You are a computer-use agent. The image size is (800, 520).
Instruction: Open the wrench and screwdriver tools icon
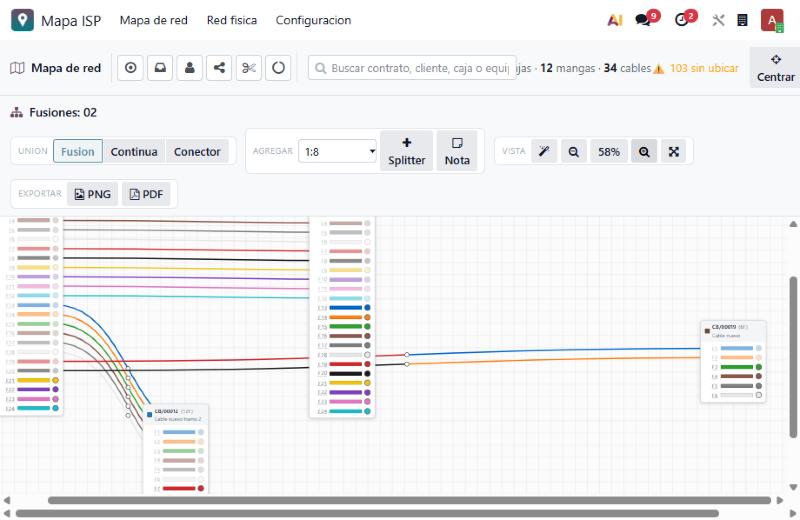pyautogui.click(x=718, y=20)
